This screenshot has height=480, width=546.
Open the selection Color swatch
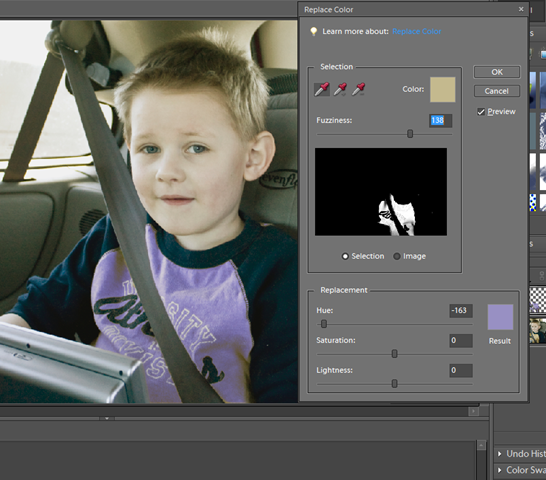tap(443, 90)
